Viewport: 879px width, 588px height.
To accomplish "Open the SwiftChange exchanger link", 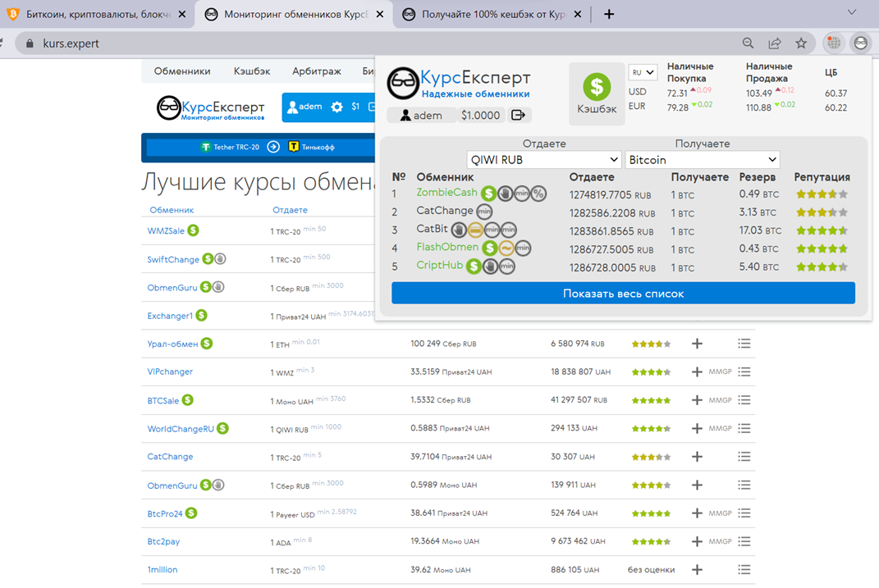I will tap(173, 259).
